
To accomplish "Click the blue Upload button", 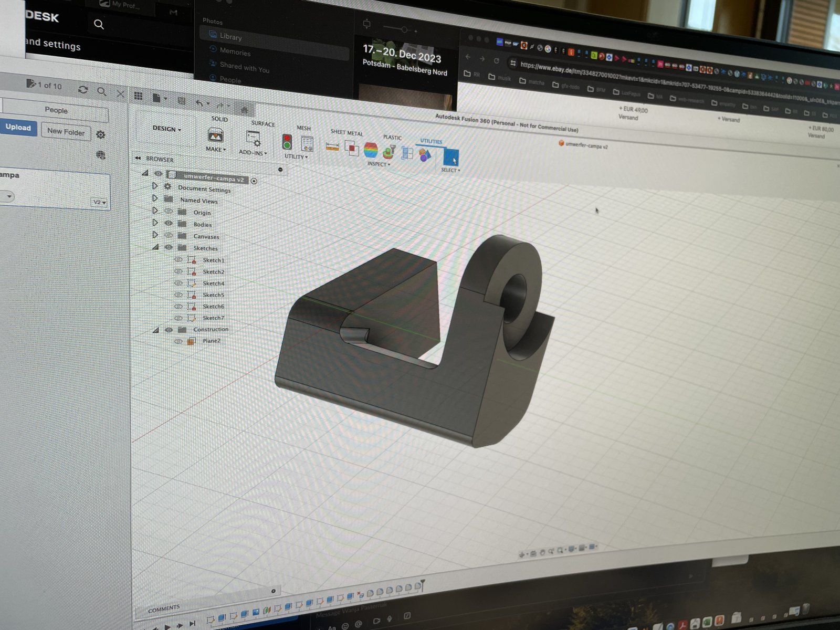I will (x=18, y=128).
